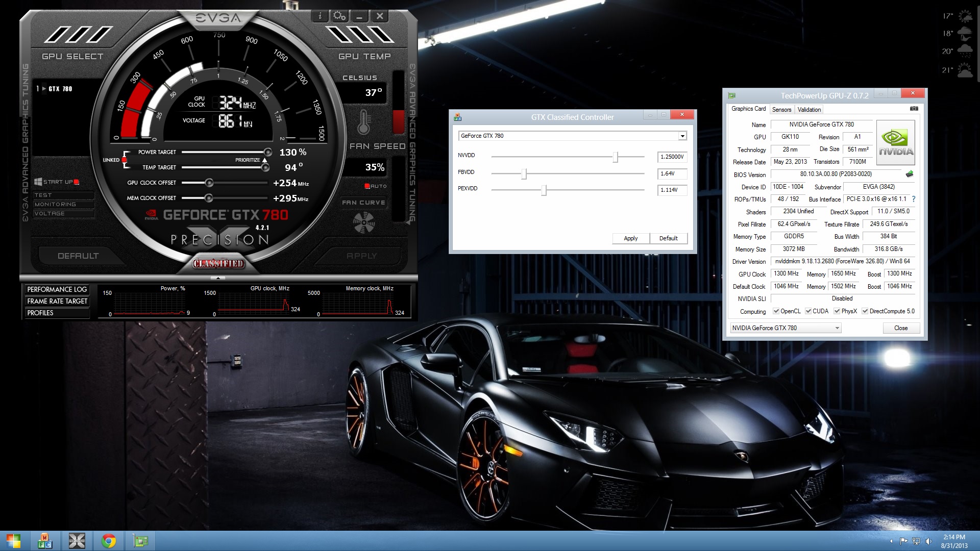Viewport: 980px width, 551px height.
Task: Adjust the NVVDD voltage slider
Action: pos(615,157)
